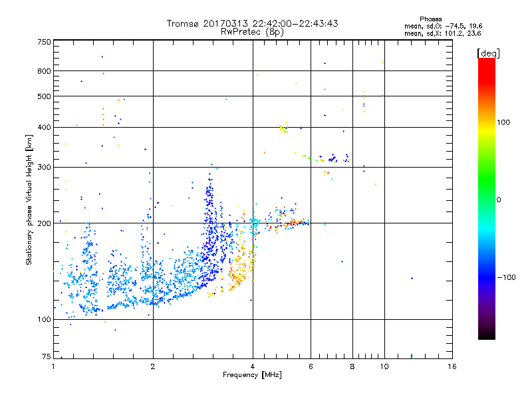Screen dimensions: 532x399
Task: Click the plot title 'Tromsø 20170313 22:42:00-22:43:43'
Action: tap(252, 23)
